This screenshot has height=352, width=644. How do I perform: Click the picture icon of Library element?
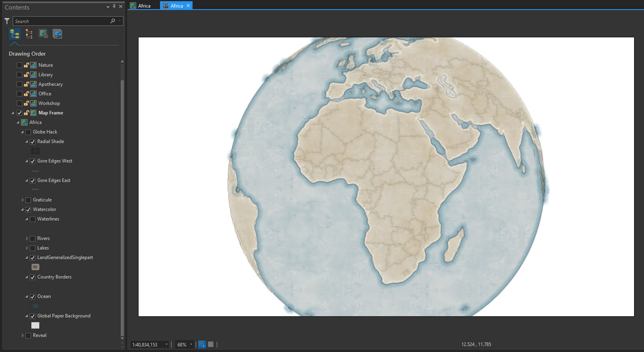(34, 75)
